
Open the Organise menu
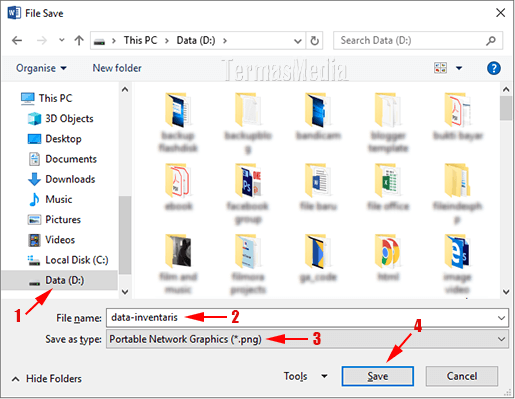(x=41, y=68)
